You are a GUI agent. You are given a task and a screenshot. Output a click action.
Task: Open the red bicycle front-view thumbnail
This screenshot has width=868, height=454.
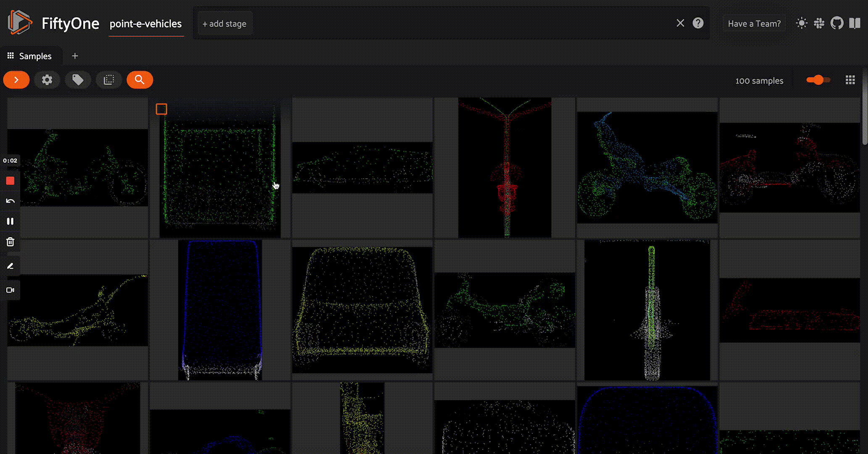(505, 168)
